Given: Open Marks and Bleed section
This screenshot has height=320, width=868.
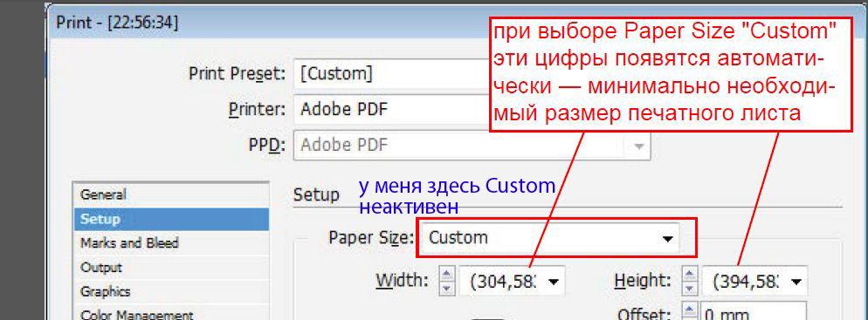Looking at the screenshot, I should (x=172, y=242).
